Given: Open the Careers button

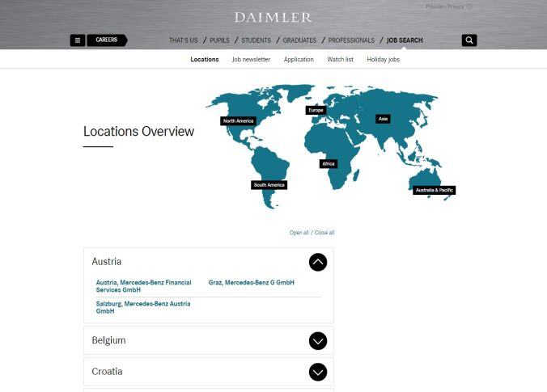Looking at the screenshot, I should [x=107, y=40].
